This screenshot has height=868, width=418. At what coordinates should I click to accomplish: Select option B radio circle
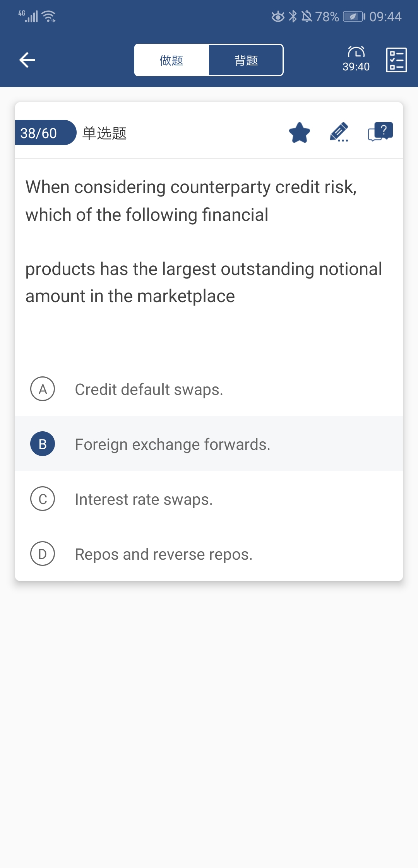[43, 444]
